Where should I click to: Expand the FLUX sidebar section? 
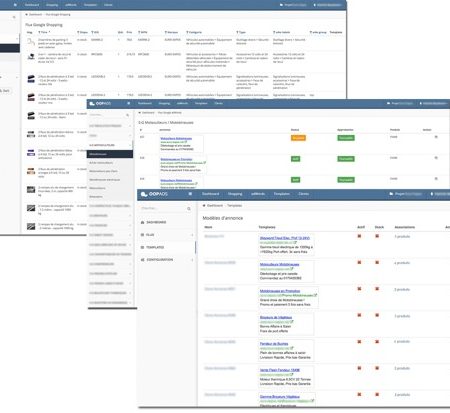click(167, 235)
